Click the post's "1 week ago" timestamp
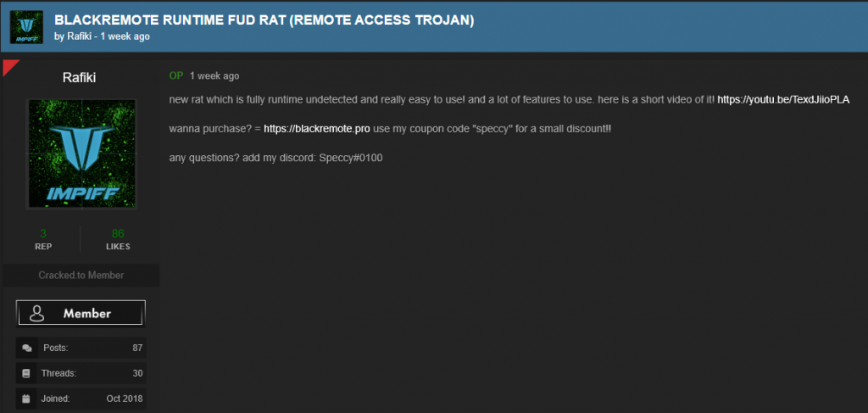This screenshot has height=413, width=868. coord(214,75)
